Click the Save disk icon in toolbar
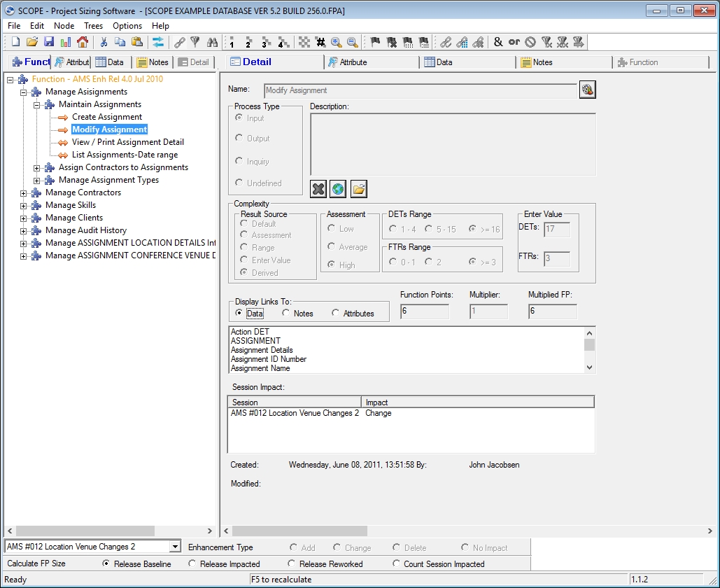Viewport: 720px width, 588px height. [49, 42]
